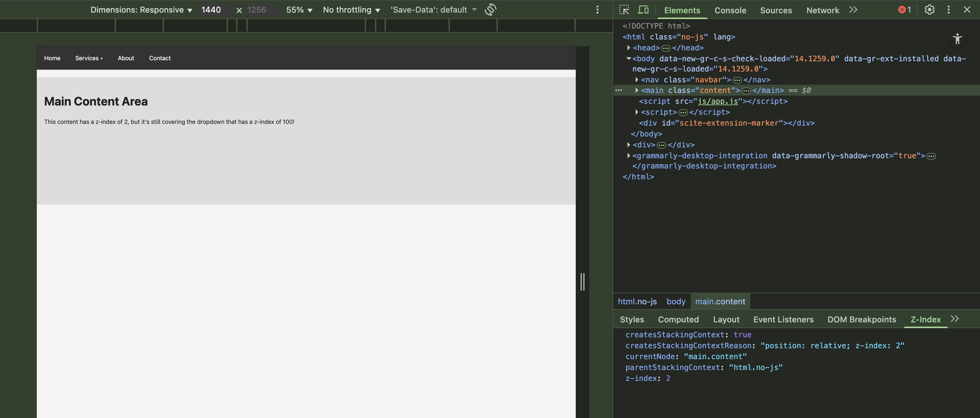This screenshot has width=980, height=418.
Task: Switch to the Console tab
Action: [x=730, y=10]
